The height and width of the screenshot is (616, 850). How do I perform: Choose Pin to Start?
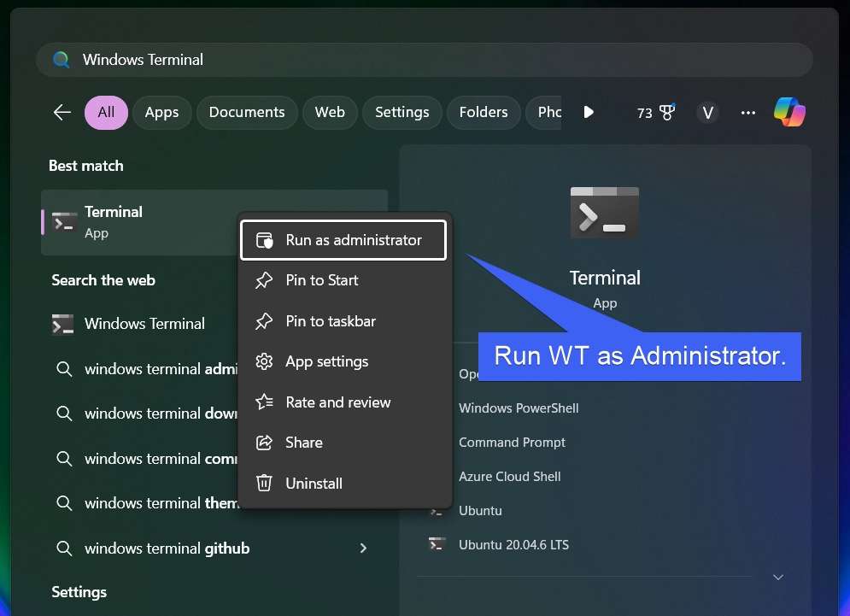coord(343,280)
